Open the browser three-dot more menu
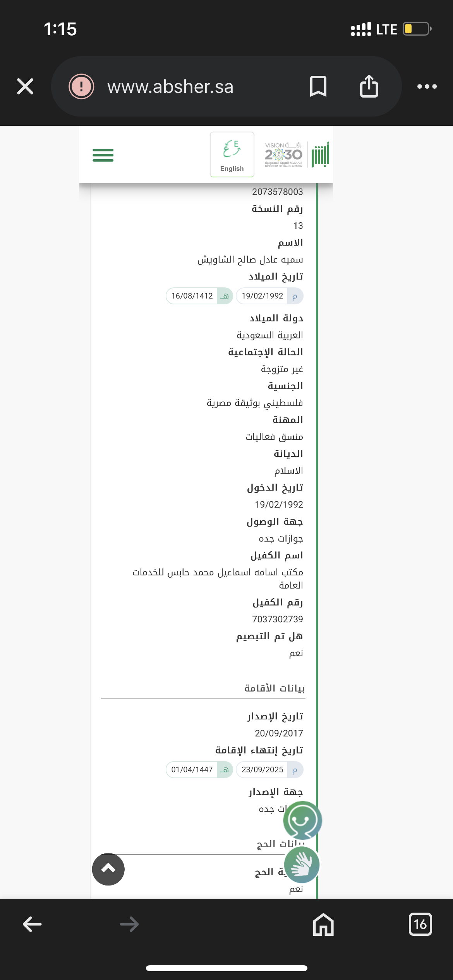The height and width of the screenshot is (980, 453). point(427,86)
